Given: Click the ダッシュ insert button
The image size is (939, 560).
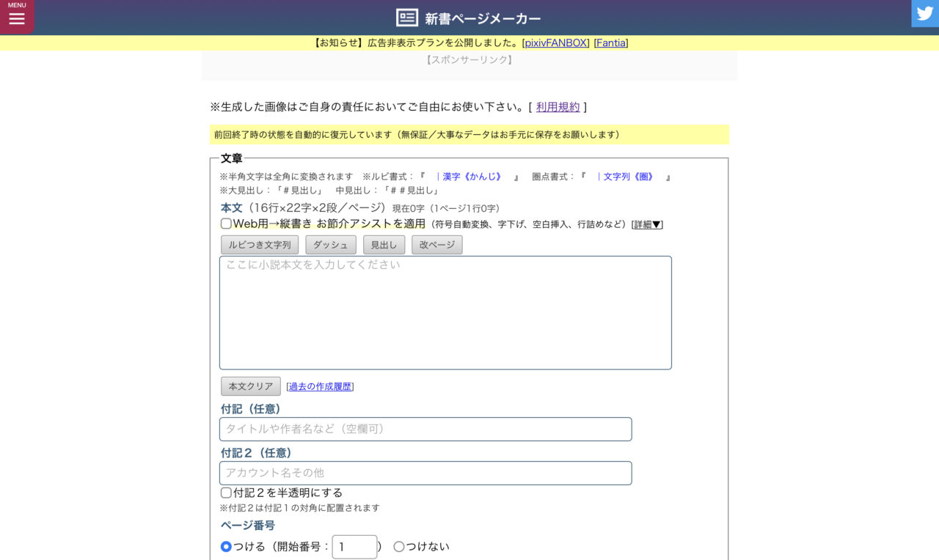Looking at the screenshot, I should (x=330, y=245).
